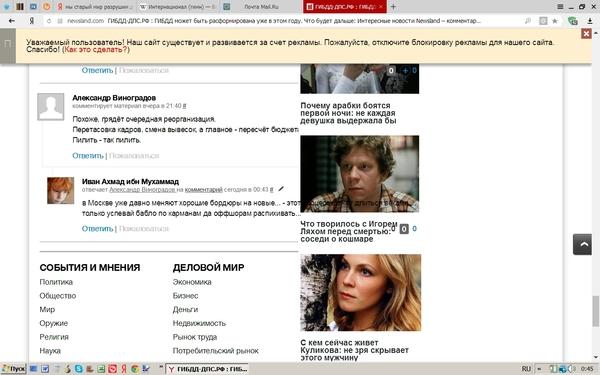Open the Политика section link
This screenshot has height=375, width=600.
(56, 282)
